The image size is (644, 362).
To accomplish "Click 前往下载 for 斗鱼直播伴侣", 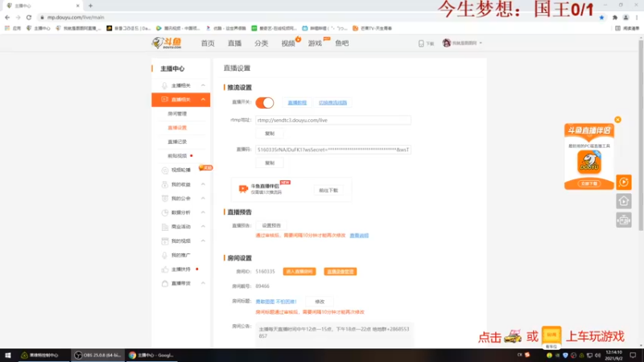I will tap(328, 191).
